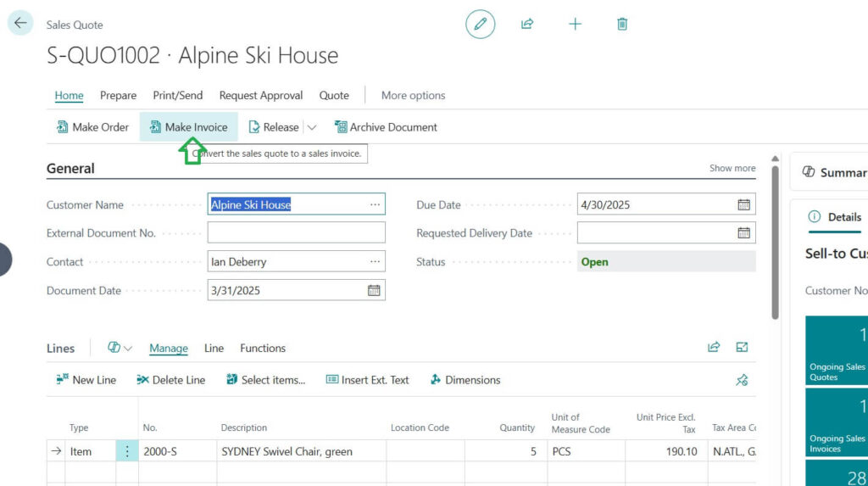The height and width of the screenshot is (486, 868).
Task: Click Select items... action
Action: coord(265,380)
